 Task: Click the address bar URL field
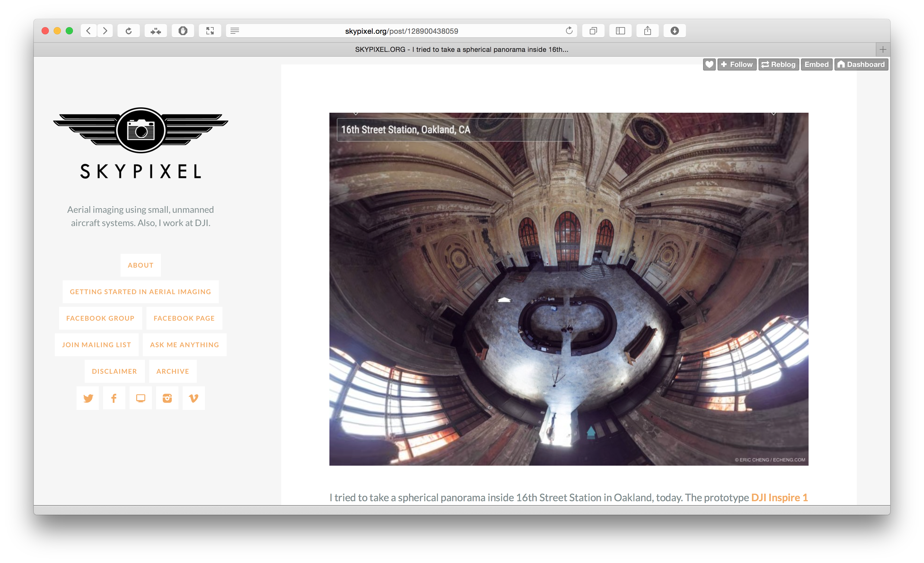pyautogui.click(x=401, y=31)
